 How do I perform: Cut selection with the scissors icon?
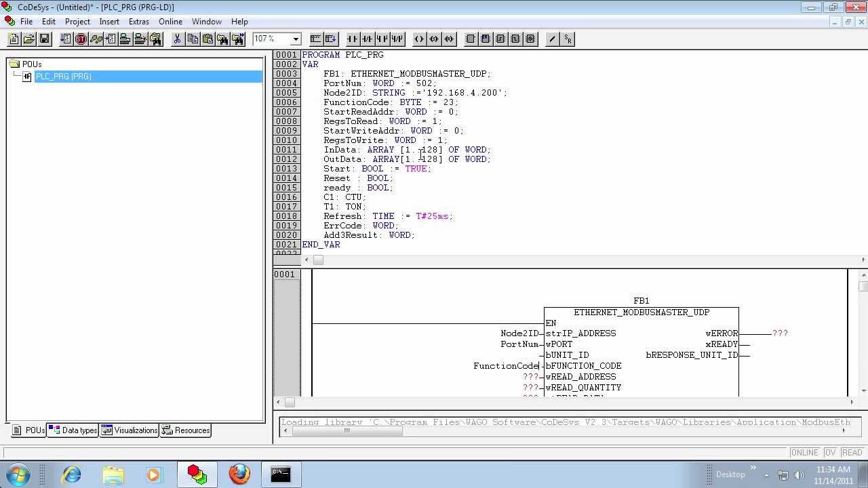(177, 39)
